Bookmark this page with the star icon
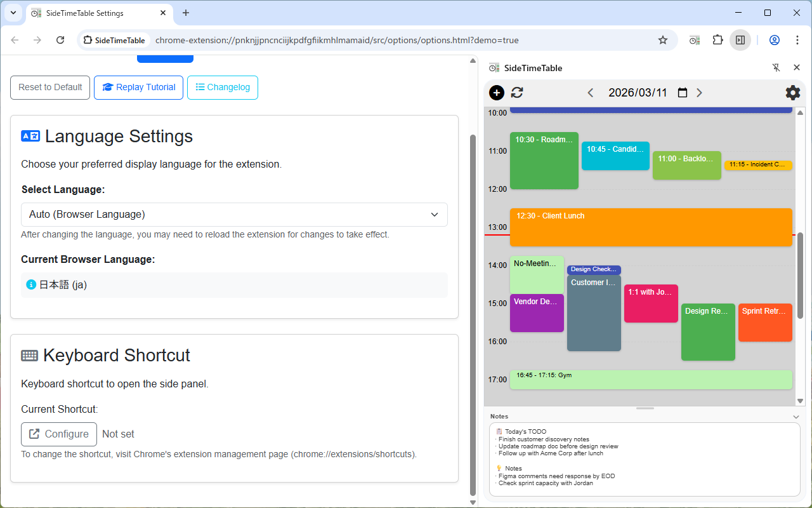This screenshot has width=812, height=508. pos(663,40)
